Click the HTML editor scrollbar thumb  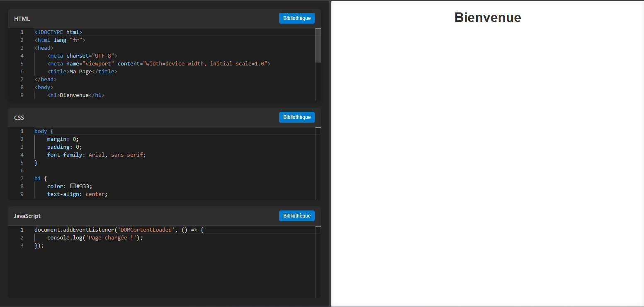point(318,45)
